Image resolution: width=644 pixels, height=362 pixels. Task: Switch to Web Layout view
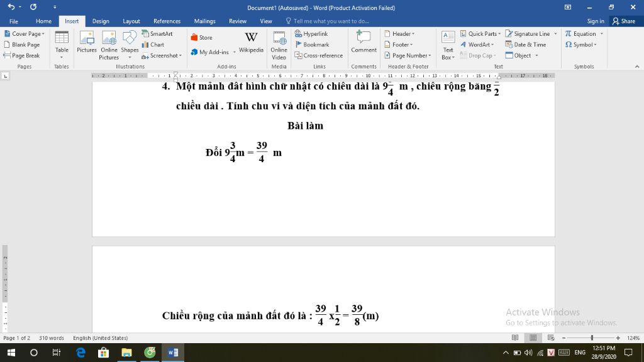(x=551, y=337)
